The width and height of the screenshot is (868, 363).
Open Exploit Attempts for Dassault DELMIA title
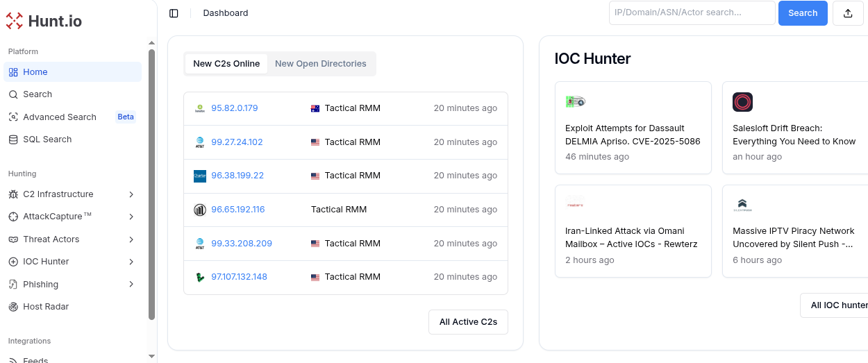click(x=633, y=135)
